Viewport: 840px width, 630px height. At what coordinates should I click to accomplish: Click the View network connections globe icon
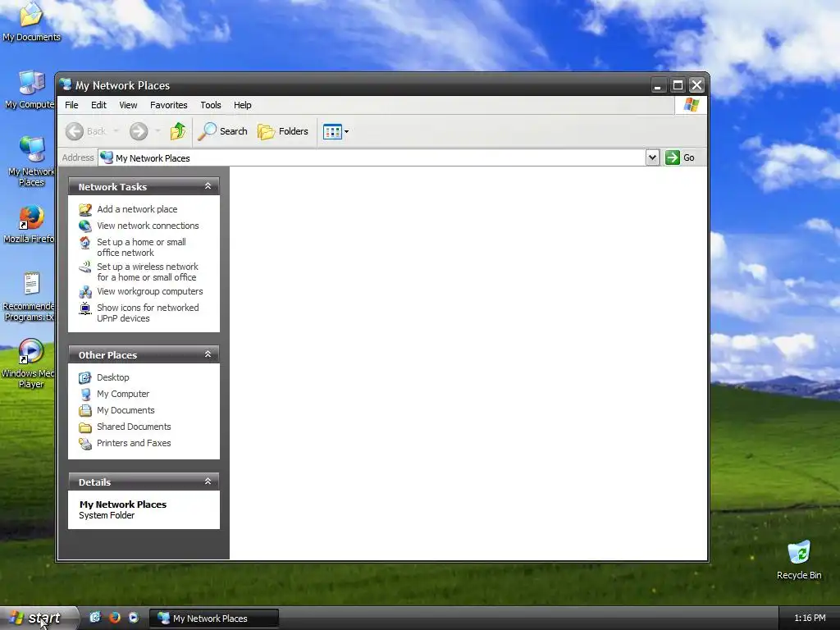coord(85,226)
